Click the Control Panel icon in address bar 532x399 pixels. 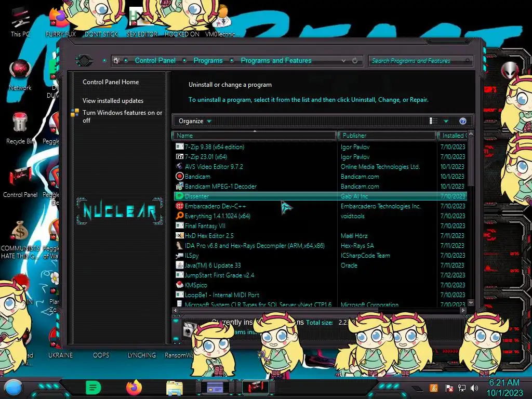[116, 60]
